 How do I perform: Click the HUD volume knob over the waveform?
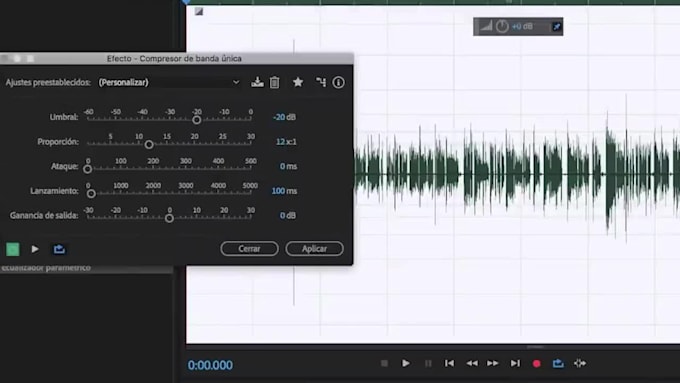click(502, 26)
